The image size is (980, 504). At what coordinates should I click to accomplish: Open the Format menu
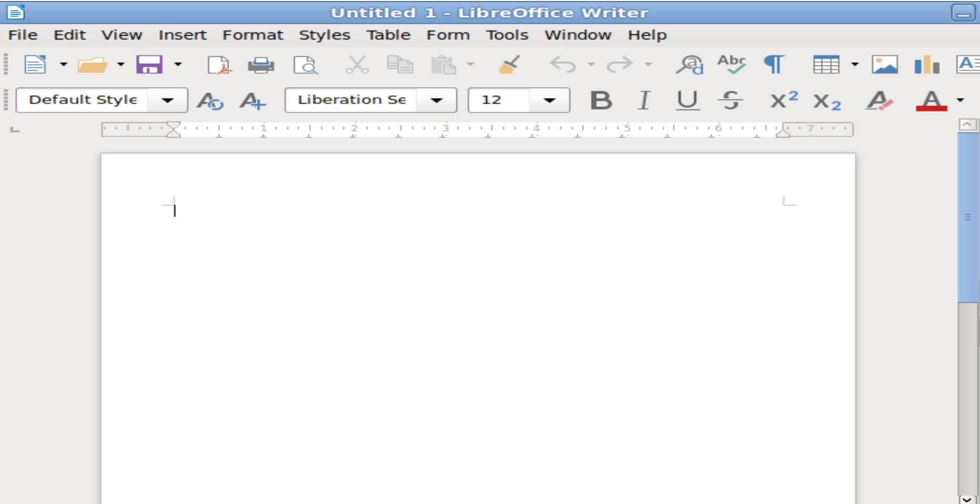point(253,35)
